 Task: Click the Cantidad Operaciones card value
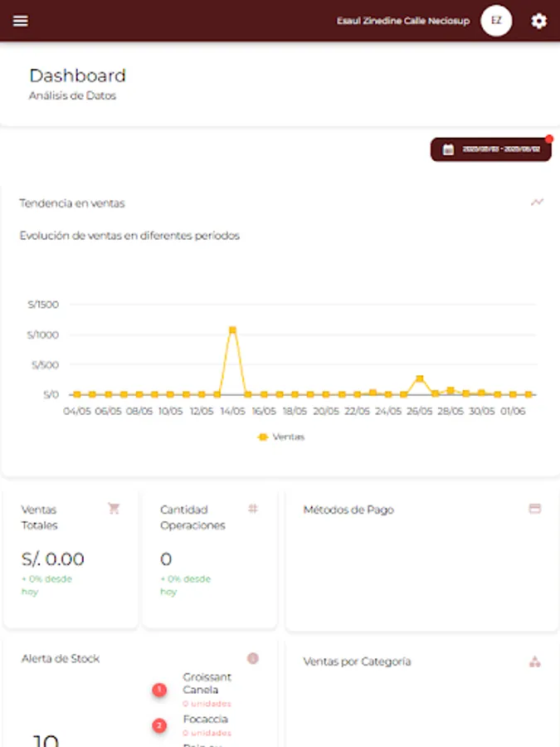click(166, 559)
